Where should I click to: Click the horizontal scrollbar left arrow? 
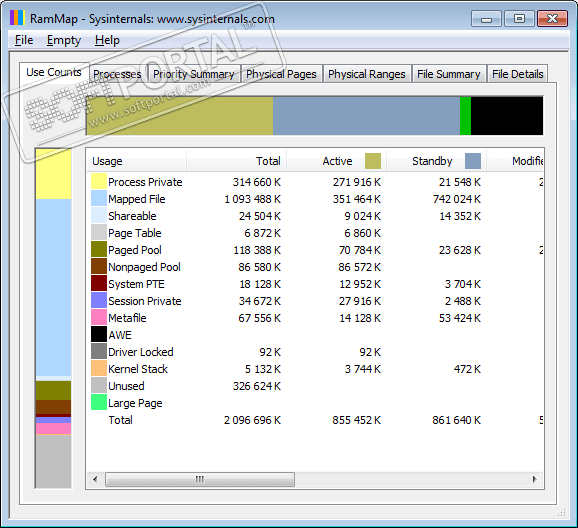95,479
